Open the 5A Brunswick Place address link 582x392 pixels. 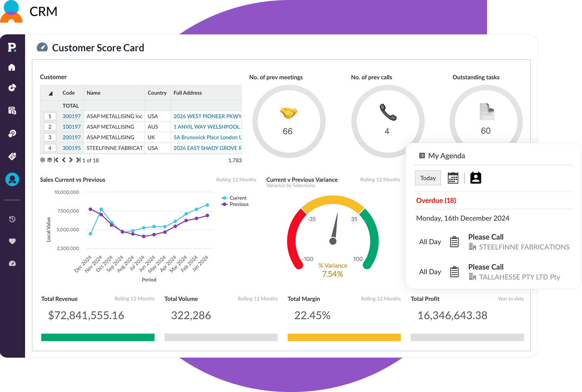click(x=207, y=137)
